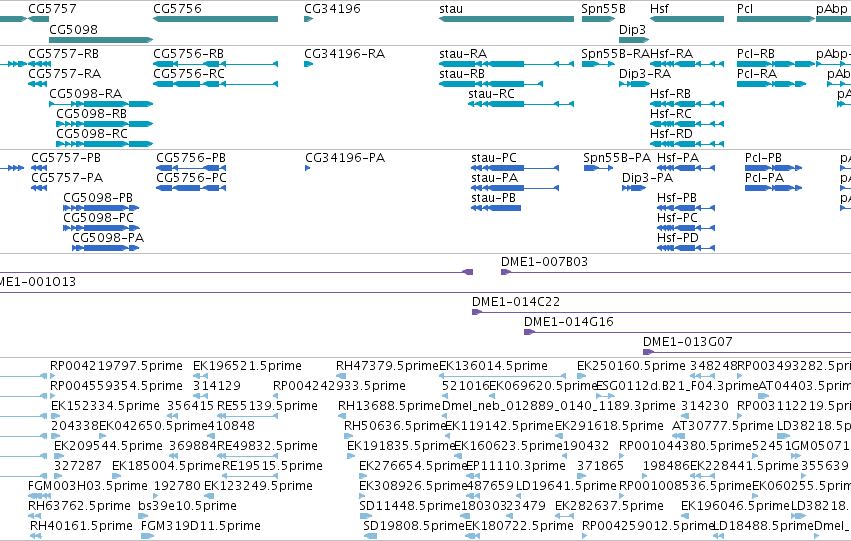Click the CG34196 gene label
This screenshot has height=541, width=851.
pos(332,9)
